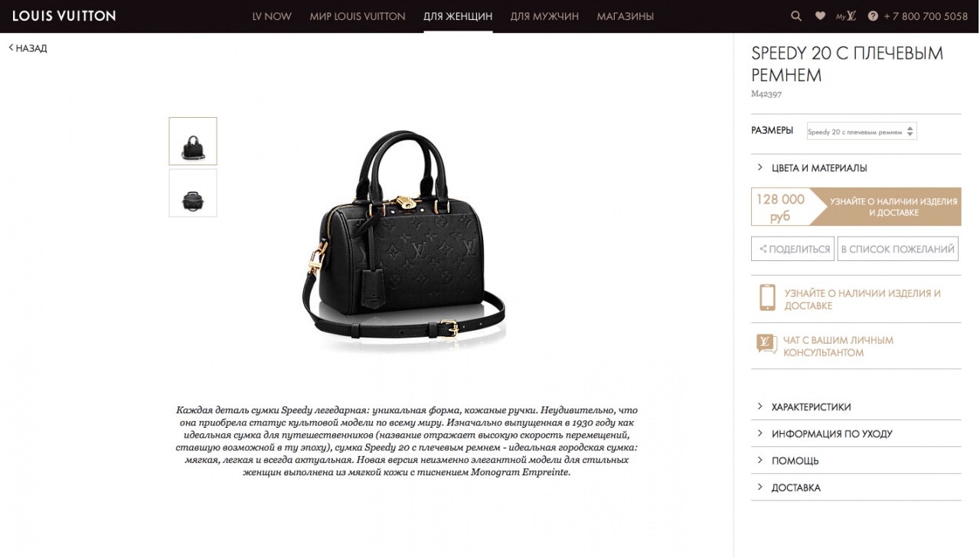Image resolution: width=980 pixels, height=558 pixels.
Task: Expand the Характеристики section
Action: coord(856,406)
